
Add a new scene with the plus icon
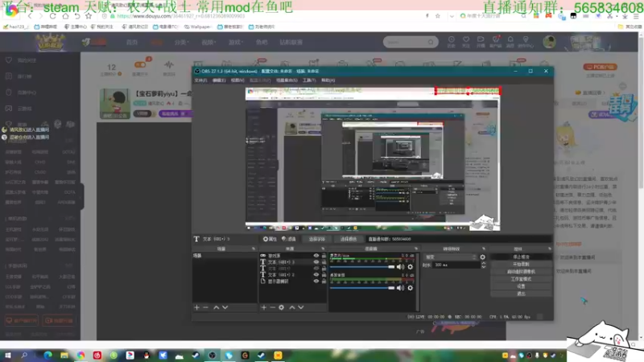196,307
